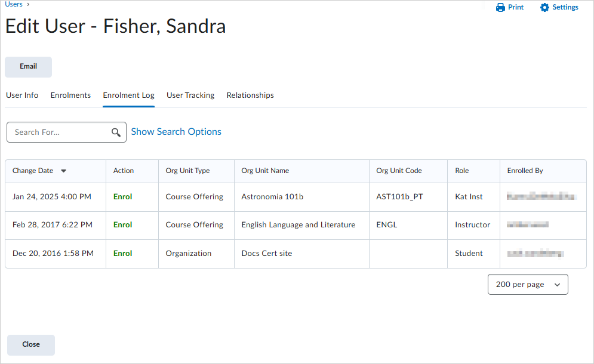Open the 200 per page dropdown
Screen dimensions: 594x364
tap(528, 285)
